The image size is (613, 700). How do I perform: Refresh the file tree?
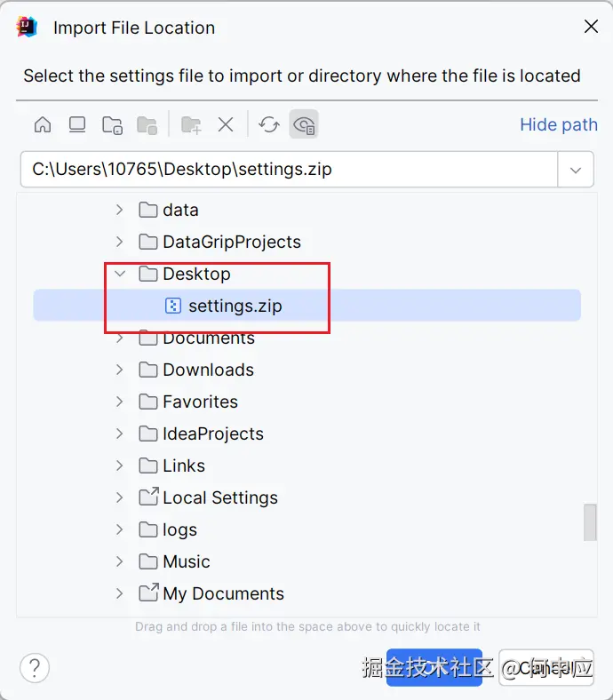[x=269, y=124]
